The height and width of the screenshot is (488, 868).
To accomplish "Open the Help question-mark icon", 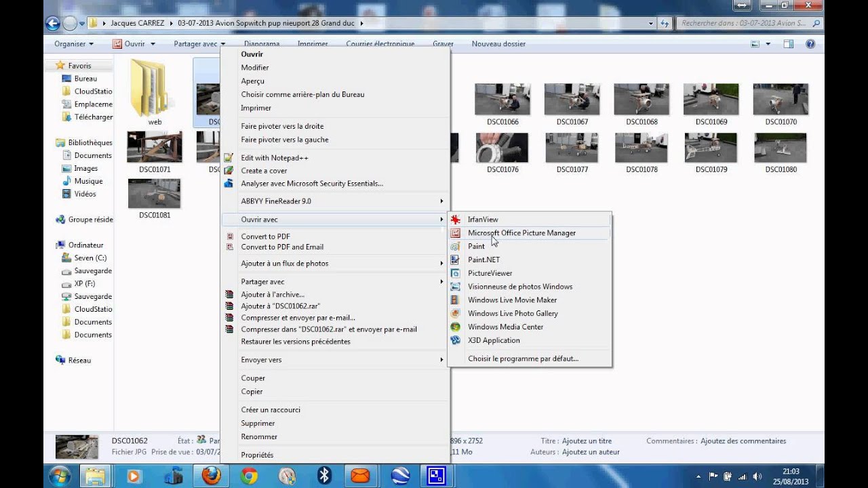I will tap(810, 44).
